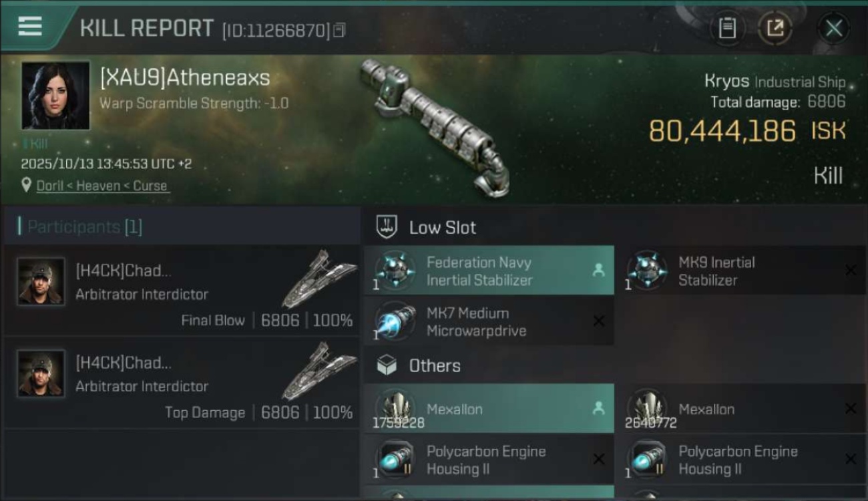Select the Federation Navy Inertial Stabilizer item
868x501 pixels.
489,271
